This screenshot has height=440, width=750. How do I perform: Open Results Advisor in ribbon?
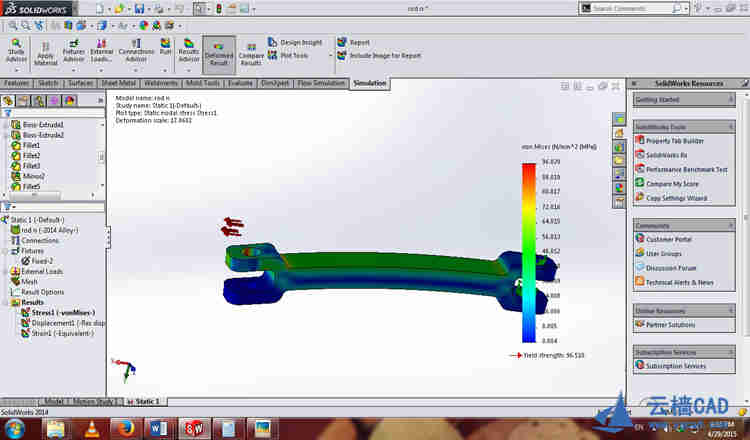coord(189,51)
